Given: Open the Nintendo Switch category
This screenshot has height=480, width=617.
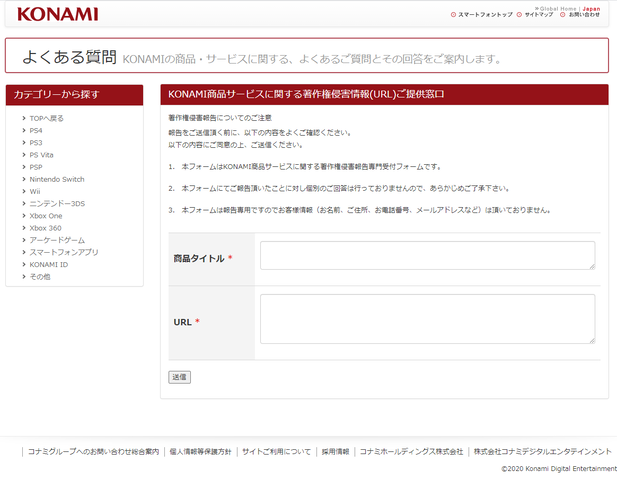Looking at the screenshot, I should point(57,179).
